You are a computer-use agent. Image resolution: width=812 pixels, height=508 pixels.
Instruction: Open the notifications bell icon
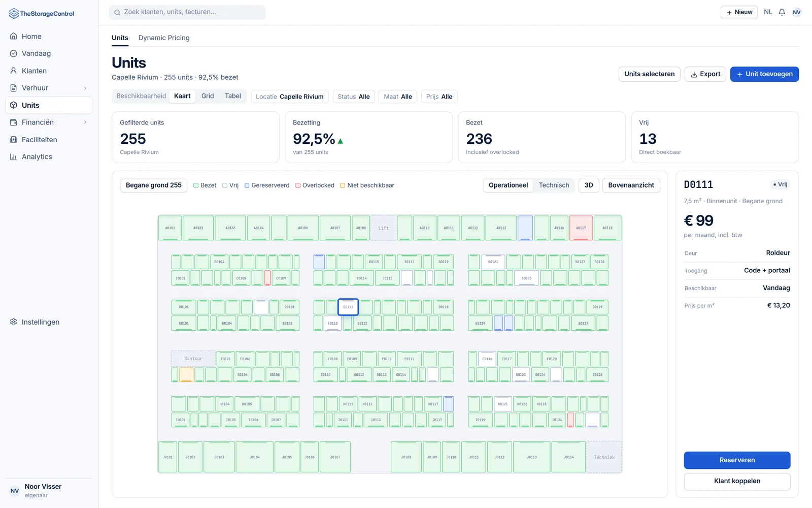(782, 12)
